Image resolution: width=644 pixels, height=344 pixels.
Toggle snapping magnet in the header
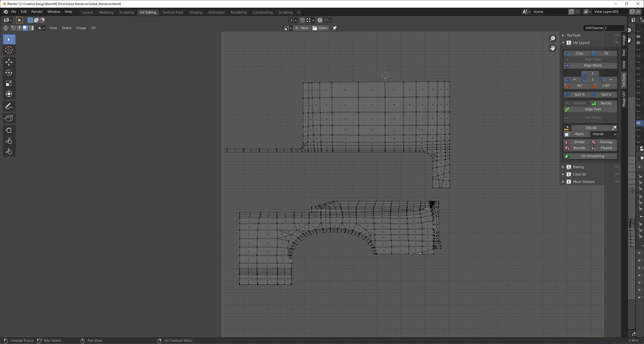302,20
